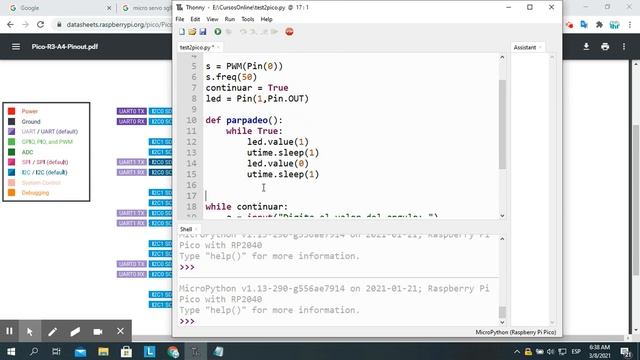Download the Pico pinout PDF

[x=586, y=47]
